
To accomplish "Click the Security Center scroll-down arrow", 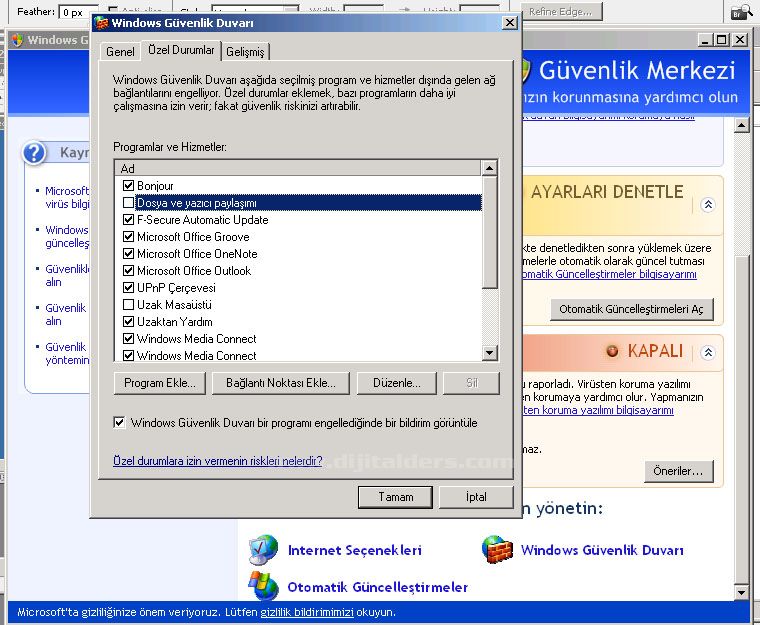I will coord(742,592).
